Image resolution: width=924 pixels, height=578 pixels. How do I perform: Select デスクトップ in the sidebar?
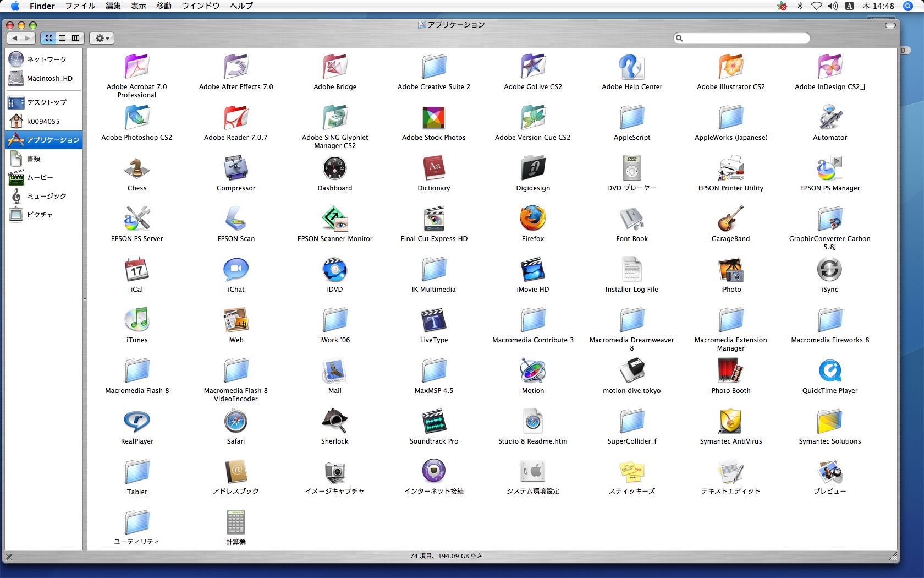44,102
